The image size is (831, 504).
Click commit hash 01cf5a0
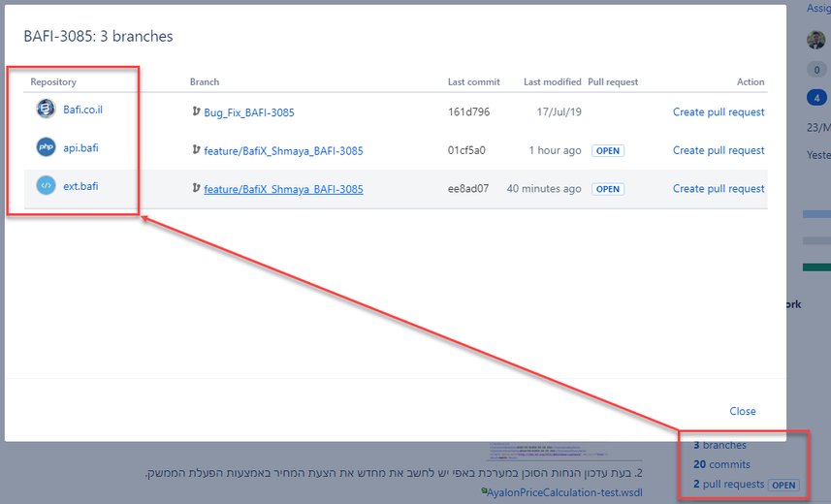(466, 150)
